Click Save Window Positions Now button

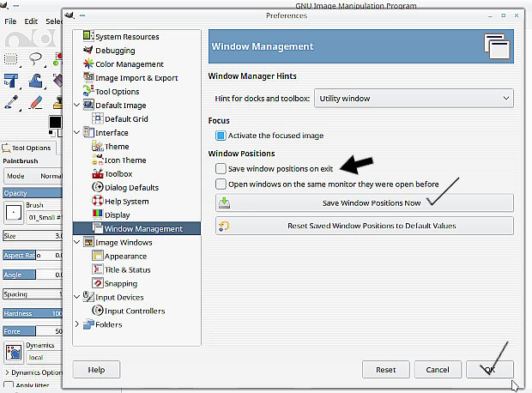[365, 203]
